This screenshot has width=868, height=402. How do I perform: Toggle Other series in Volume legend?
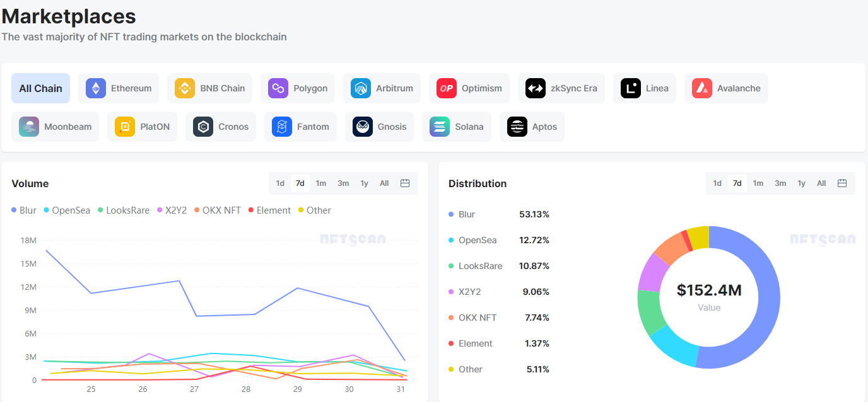[314, 210]
